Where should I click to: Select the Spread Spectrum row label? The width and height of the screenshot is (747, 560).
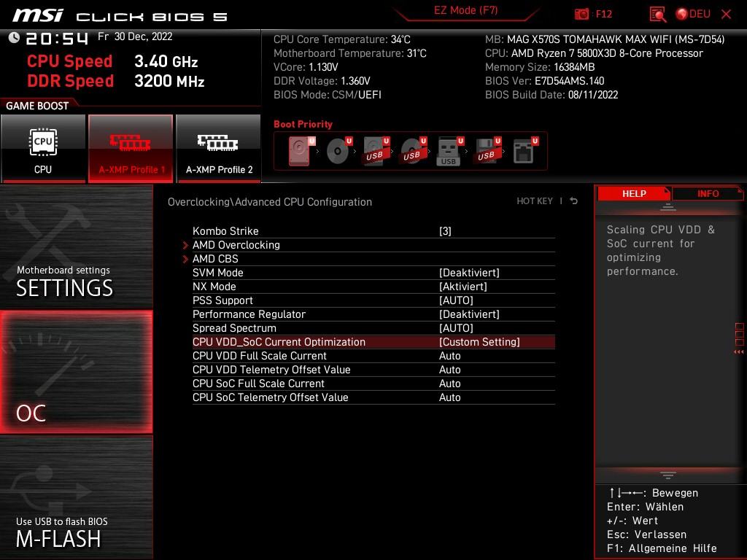pos(234,327)
